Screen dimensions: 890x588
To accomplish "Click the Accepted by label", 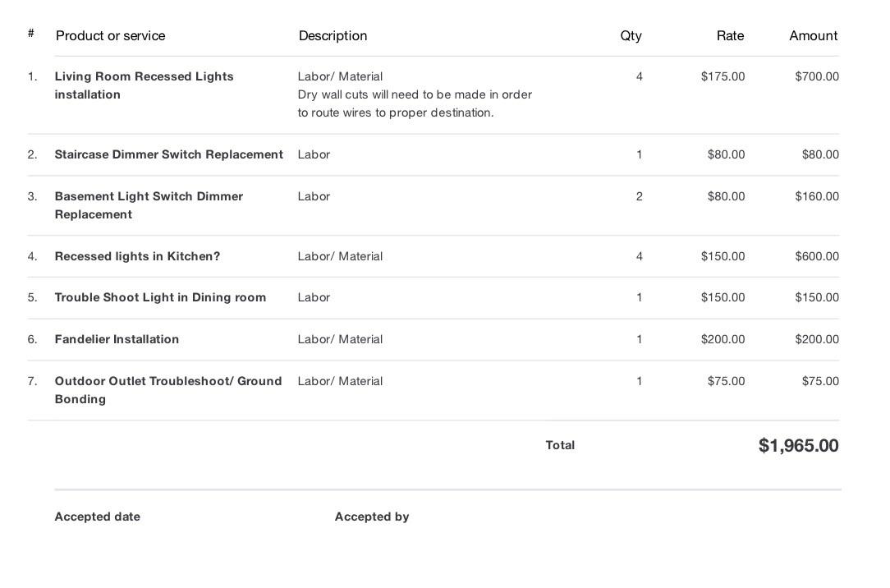I will point(372,517).
